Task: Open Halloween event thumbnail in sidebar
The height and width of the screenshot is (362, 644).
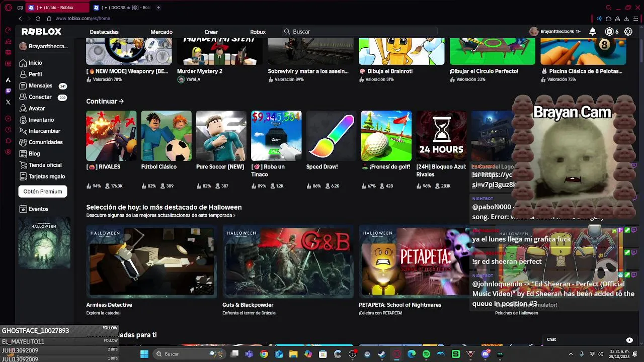Action: click(44, 242)
